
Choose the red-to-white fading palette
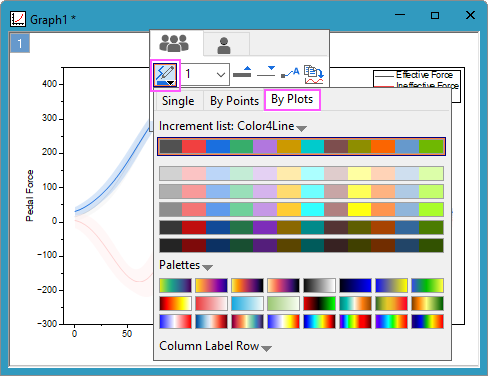click(x=211, y=304)
